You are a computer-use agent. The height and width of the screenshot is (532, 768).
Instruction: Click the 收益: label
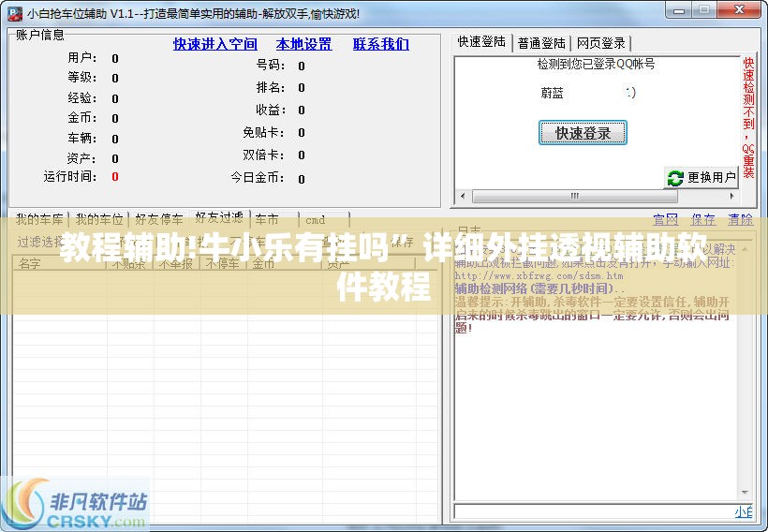(x=271, y=110)
